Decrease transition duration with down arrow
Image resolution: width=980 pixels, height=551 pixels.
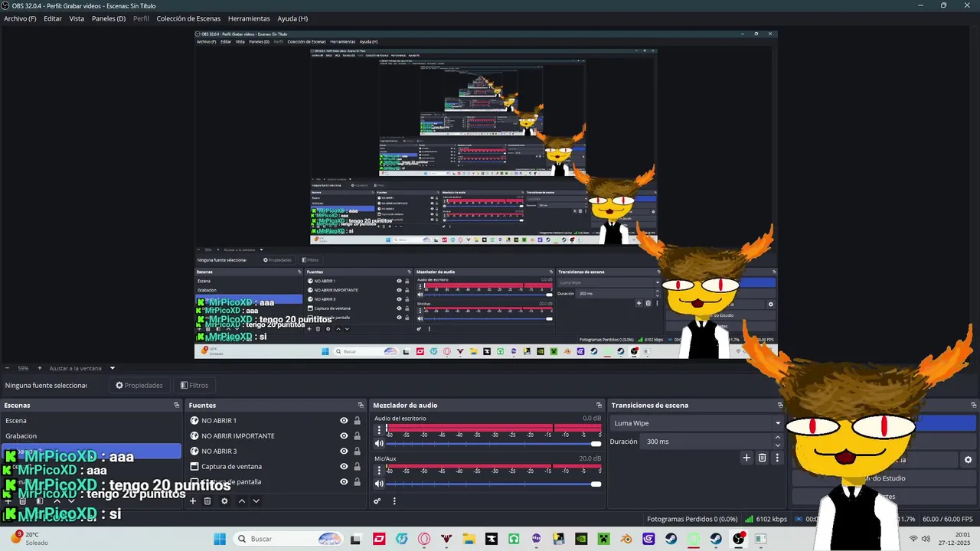click(778, 445)
